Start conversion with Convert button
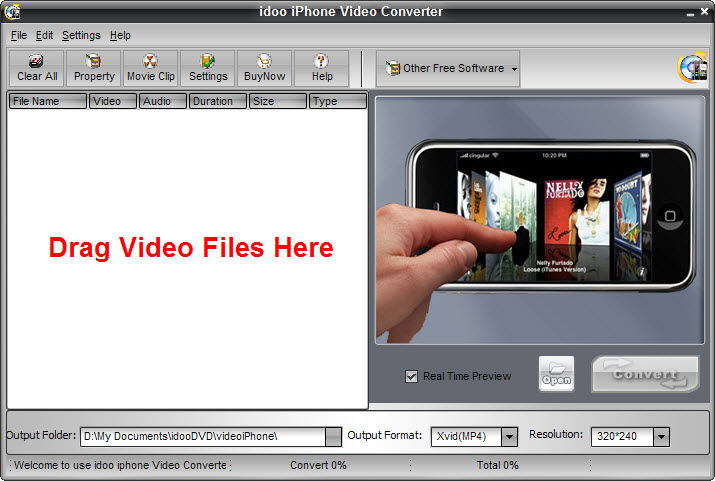715x481 pixels. (645, 374)
